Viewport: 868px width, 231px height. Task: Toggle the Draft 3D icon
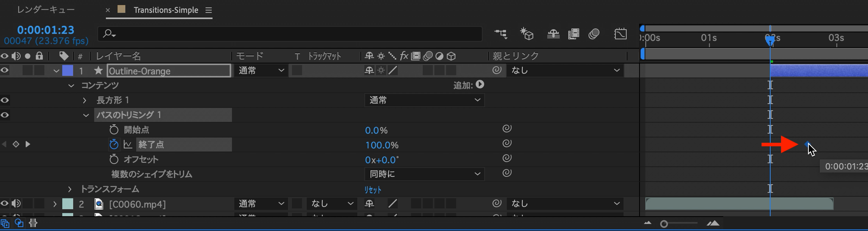527,34
